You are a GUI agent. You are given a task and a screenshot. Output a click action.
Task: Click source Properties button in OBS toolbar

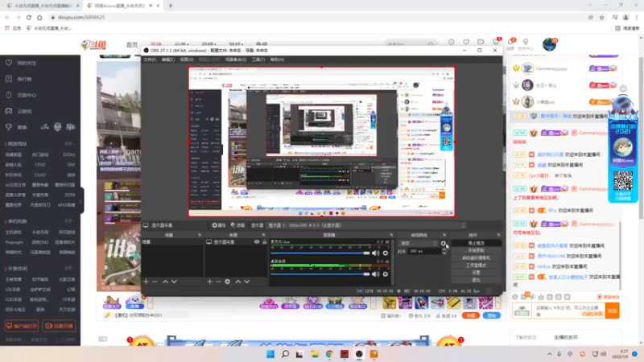(x=219, y=225)
